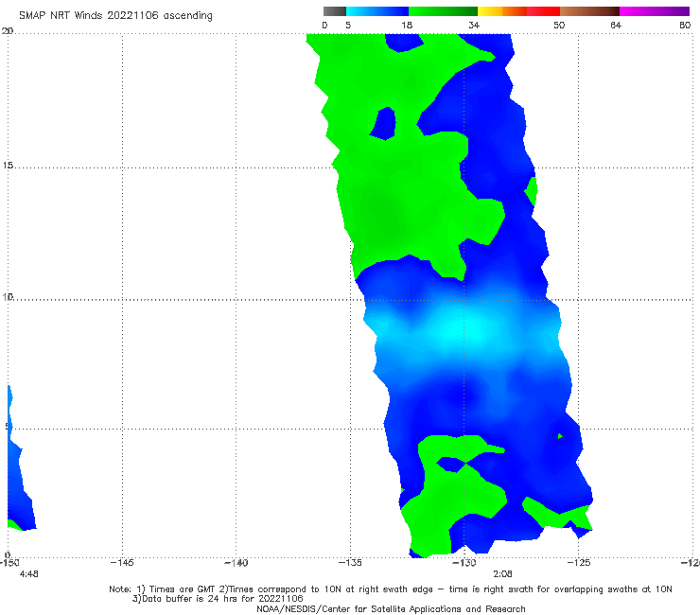The height and width of the screenshot is (615, 700).
Task: Click the longitude axis label "-140"
Action: [x=236, y=563]
